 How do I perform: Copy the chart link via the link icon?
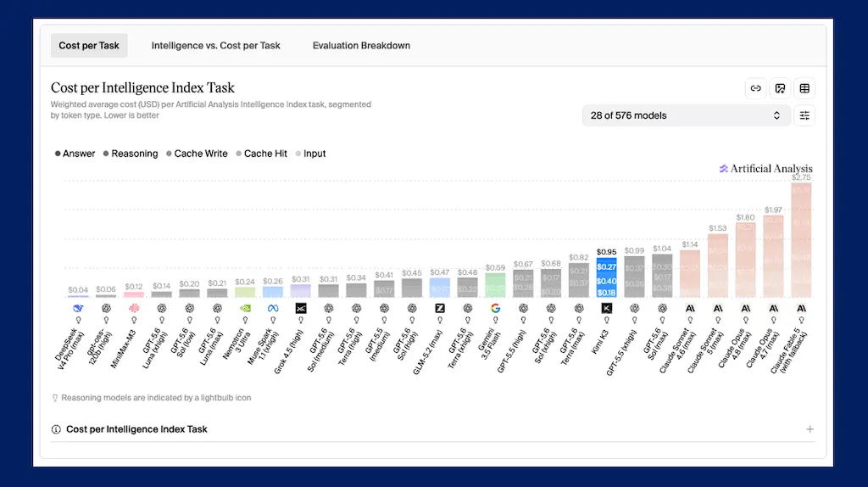tap(755, 88)
